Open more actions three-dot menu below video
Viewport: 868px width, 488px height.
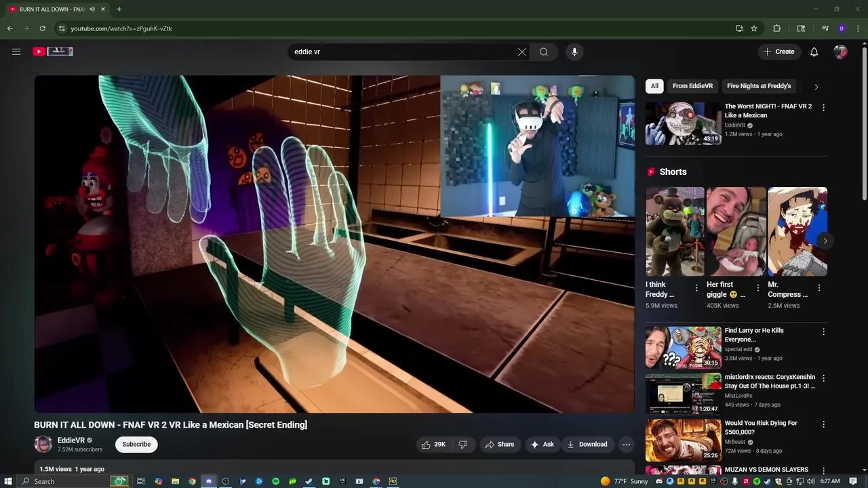[x=627, y=445]
